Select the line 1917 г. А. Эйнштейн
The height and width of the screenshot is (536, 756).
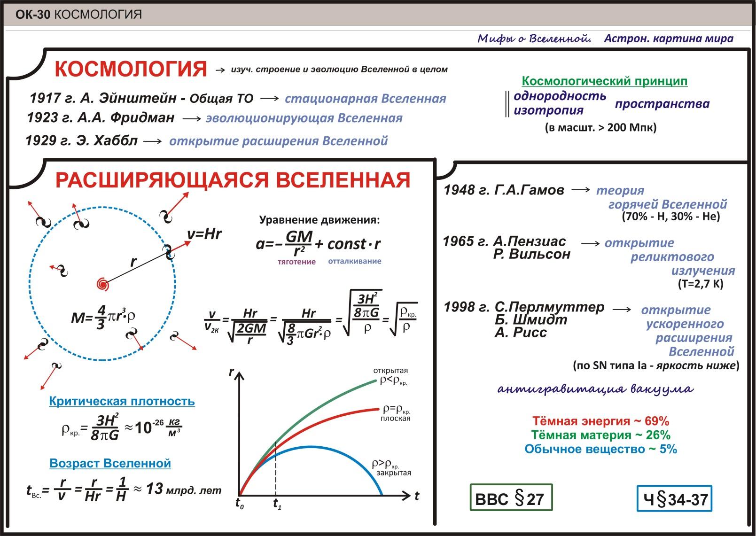[141, 98]
